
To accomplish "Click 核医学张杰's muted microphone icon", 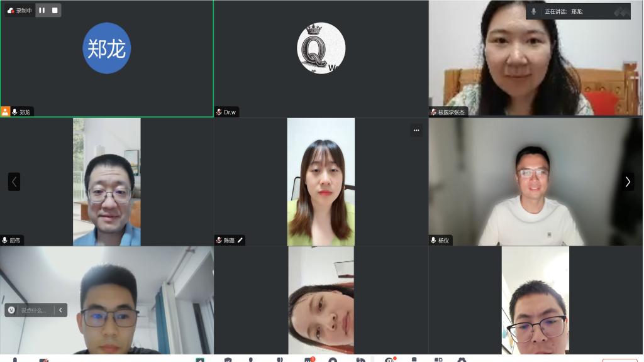I will pos(433,112).
